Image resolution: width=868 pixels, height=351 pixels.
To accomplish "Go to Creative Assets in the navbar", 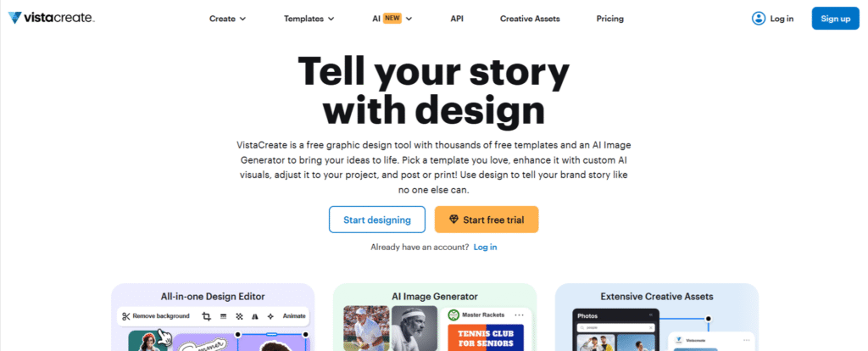I will point(530,19).
